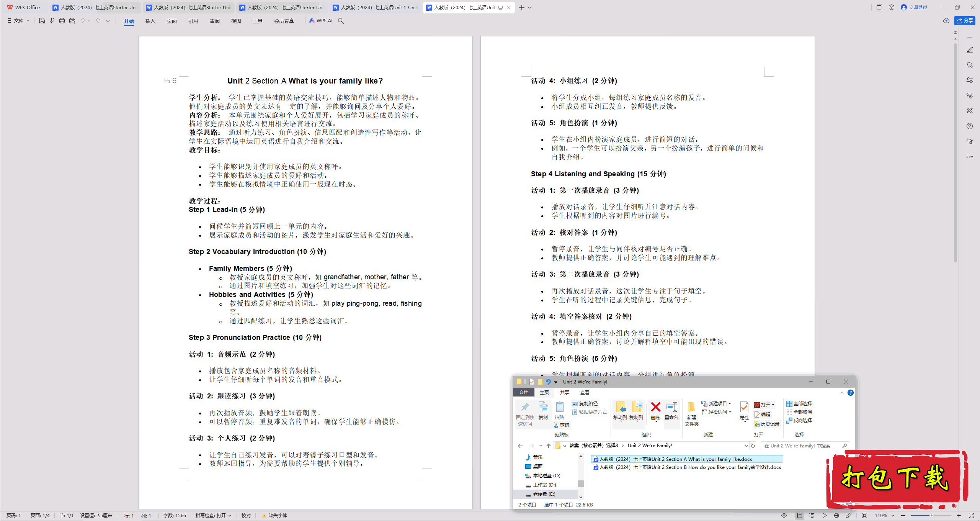980x521 pixels.
Task: Click the 立即登录 login link
Action: pyautogui.click(x=914, y=7)
